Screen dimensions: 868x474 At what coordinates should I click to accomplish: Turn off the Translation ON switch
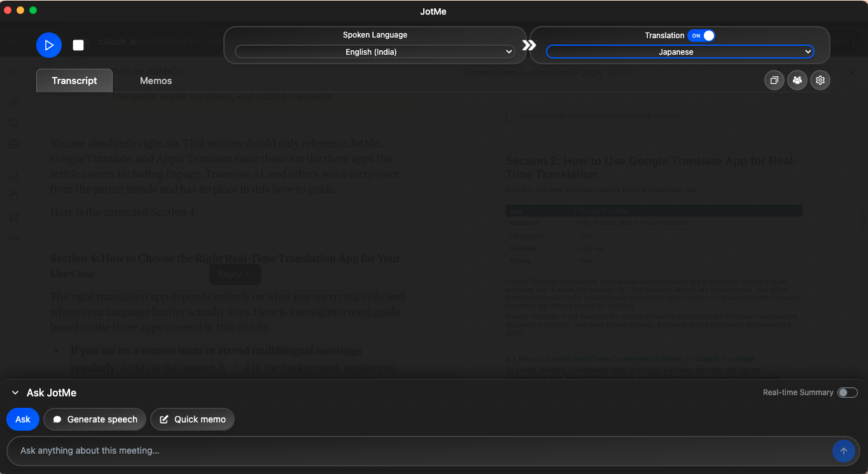point(701,36)
